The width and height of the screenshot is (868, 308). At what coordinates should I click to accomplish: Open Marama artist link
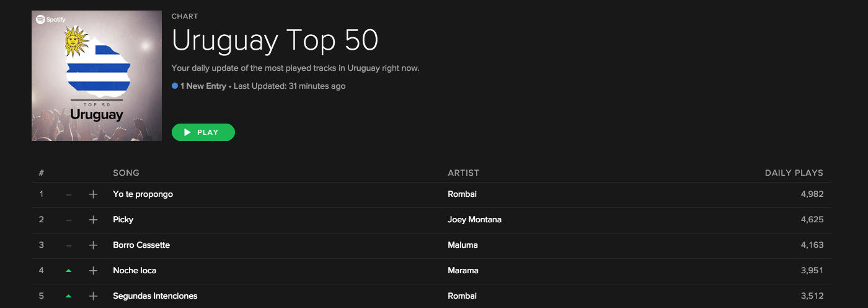463,271
